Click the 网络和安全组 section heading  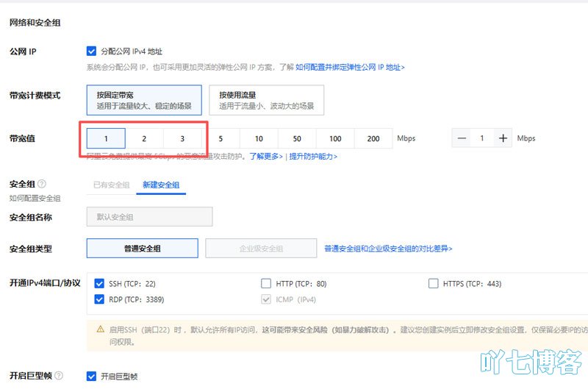point(35,23)
